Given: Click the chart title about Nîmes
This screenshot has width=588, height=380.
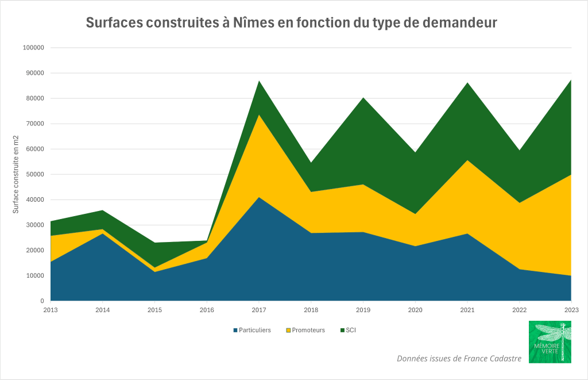Looking at the screenshot, I should coord(291,22).
